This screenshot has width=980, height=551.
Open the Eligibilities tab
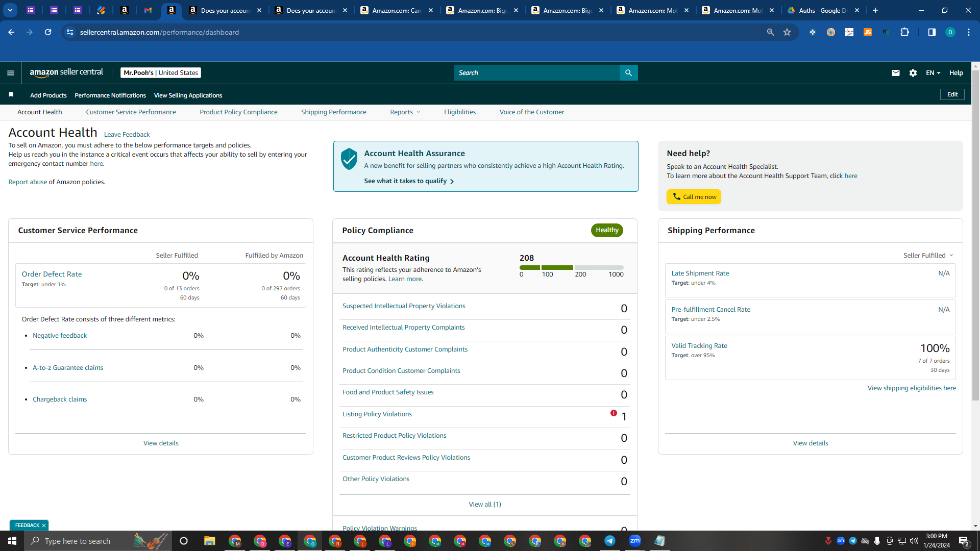pos(459,112)
